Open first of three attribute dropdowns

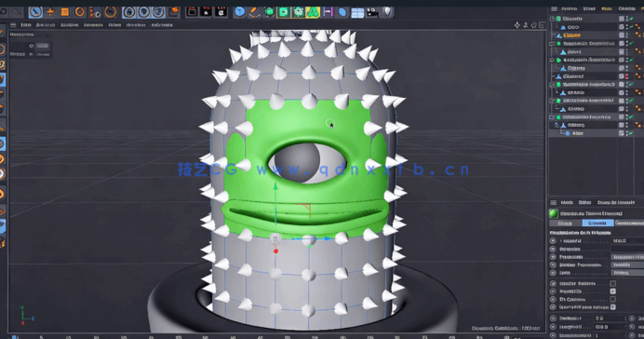pos(627,257)
